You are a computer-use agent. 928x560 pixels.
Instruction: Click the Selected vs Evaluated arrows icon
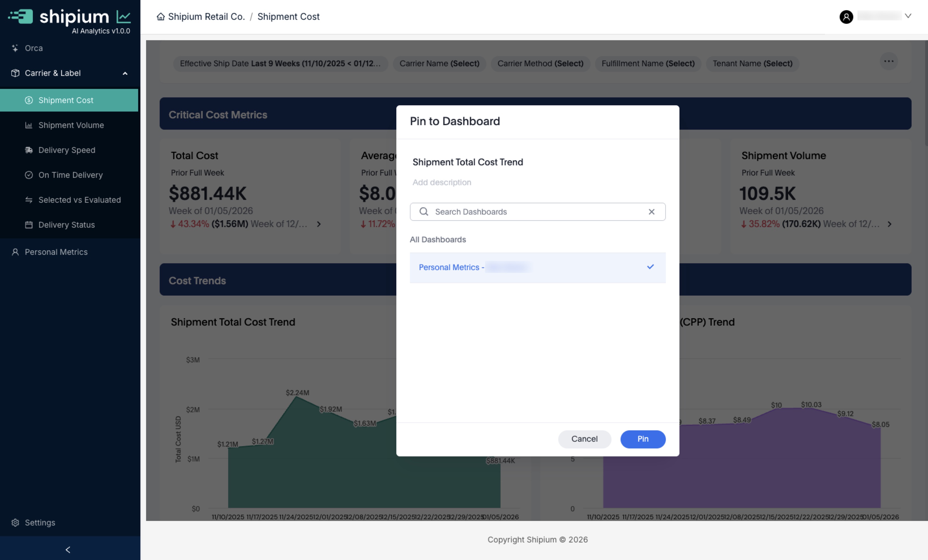point(29,200)
